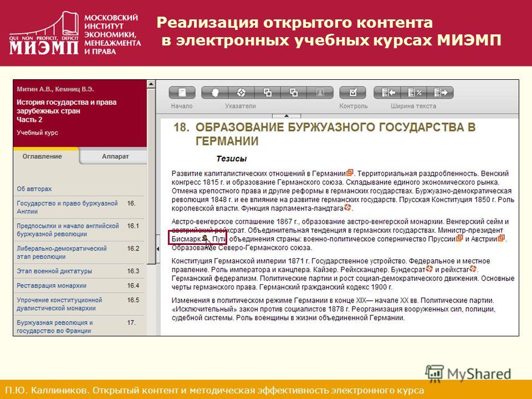Open Упрочение конституционной дуалистической монархии section
Viewport: 532px width, 399px height.
click(59, 304)
